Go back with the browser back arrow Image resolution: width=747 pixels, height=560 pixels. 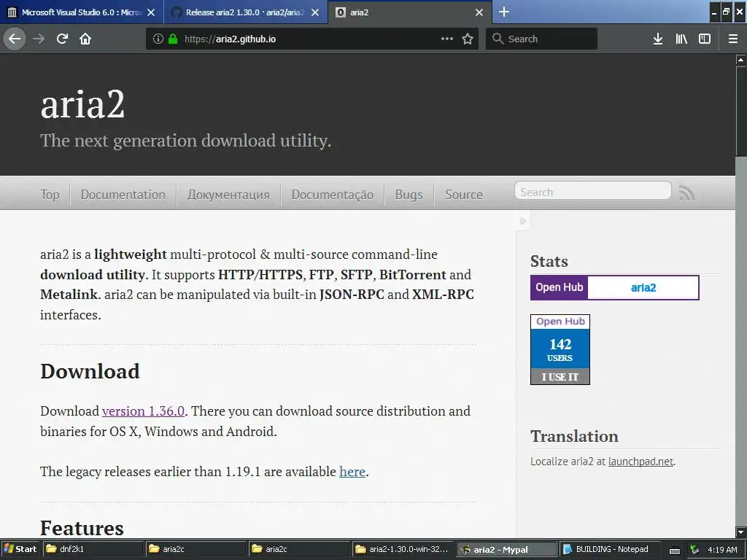(15, 39)
